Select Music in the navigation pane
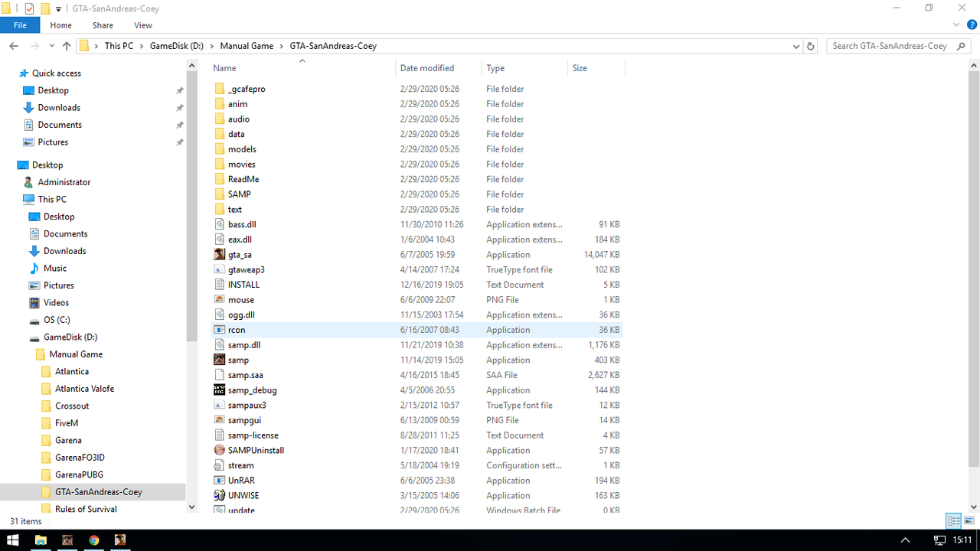 pyautogui.click(x=55, y=269)
